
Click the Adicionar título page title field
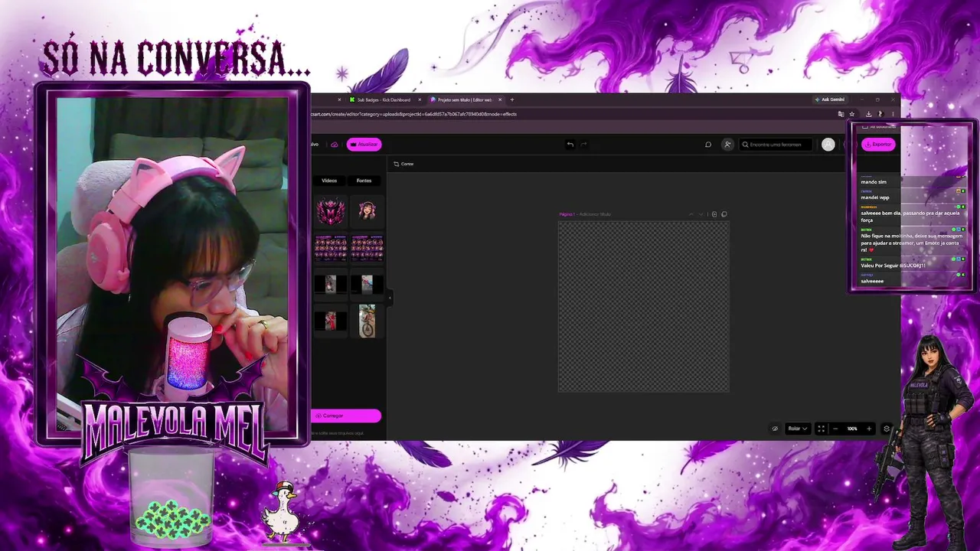(x=595, y=214)
